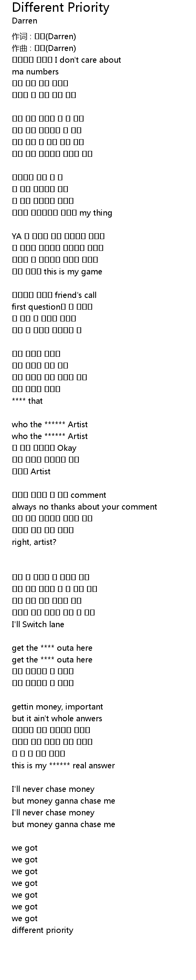The height and width of the screenshot is (980, 196).
Task: Click 'gettin money, important' lyric
Action: (x=58, y=707)
